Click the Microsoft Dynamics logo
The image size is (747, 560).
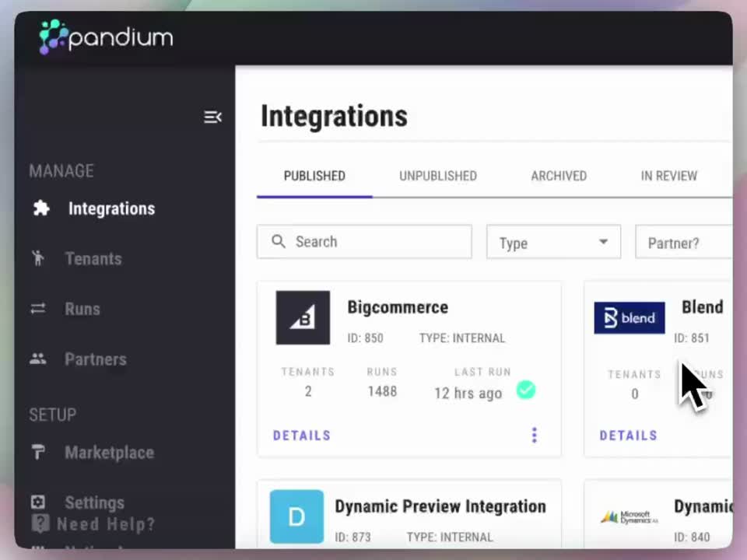tap(630, 517)
